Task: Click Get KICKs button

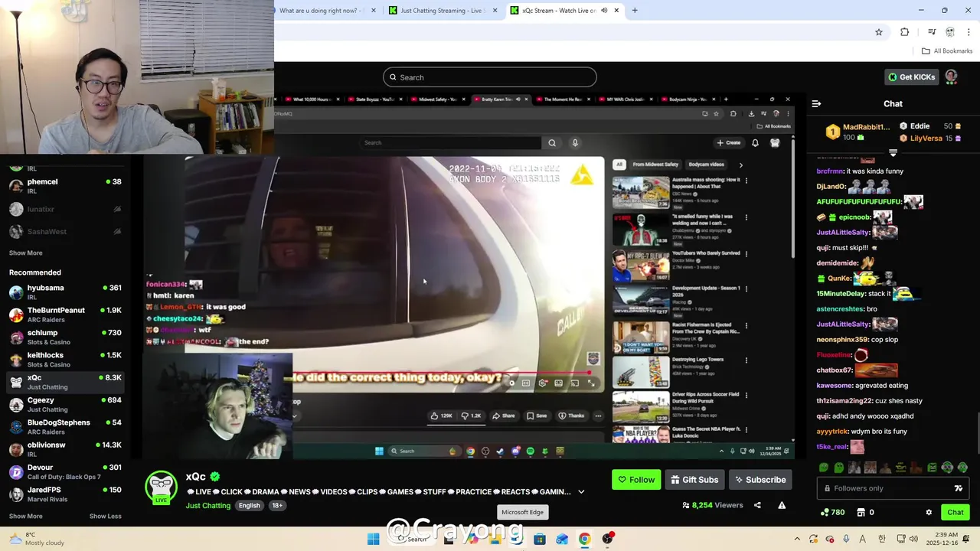Action: tap(911, 77)
